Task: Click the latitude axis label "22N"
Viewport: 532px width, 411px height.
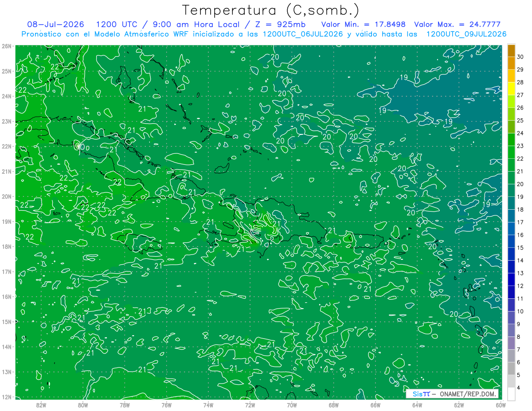Action: pos(6,146)
